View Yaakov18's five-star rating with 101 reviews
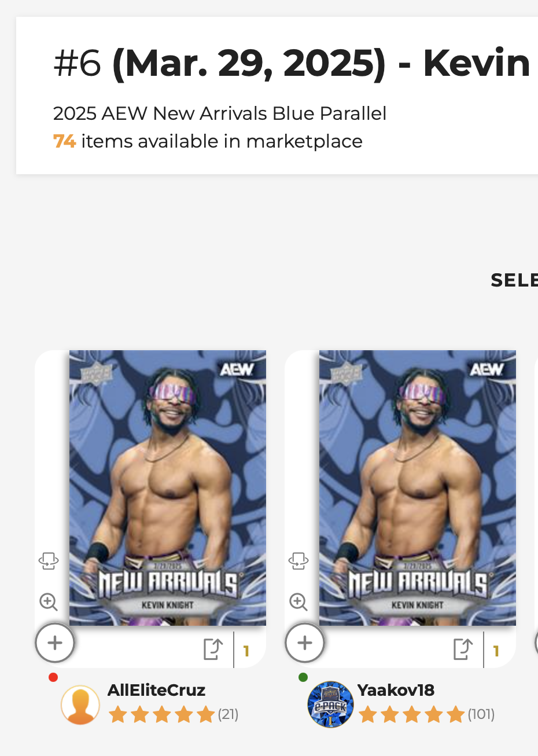This screenshot has width=538, height=756. click(x=412, y=715)
